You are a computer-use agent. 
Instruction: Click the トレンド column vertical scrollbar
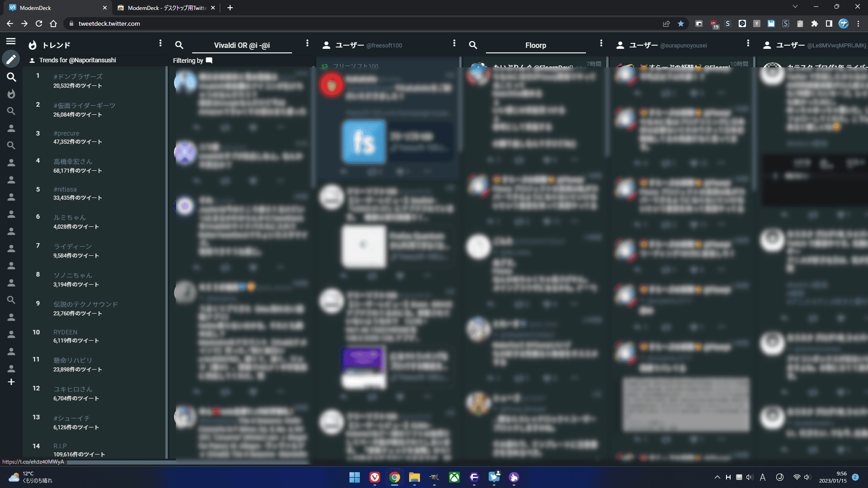(166, 262)
